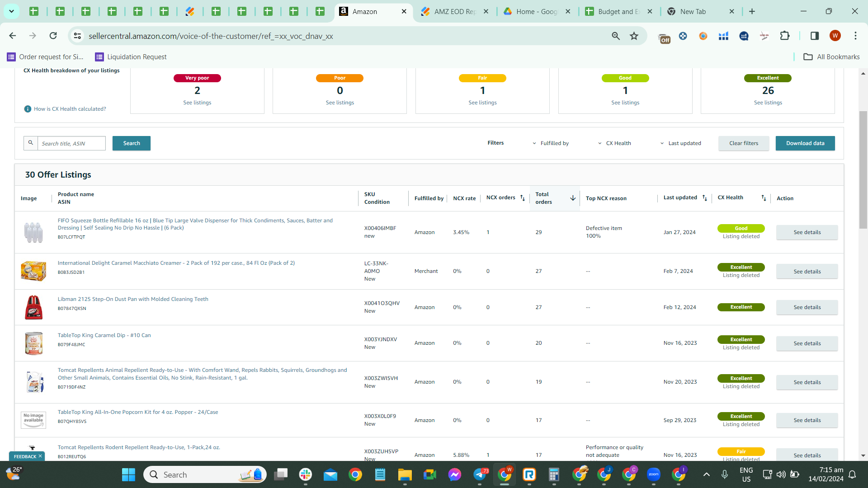Close the Amazon tab
The image size is (868, 488).
click(x=404, y=12)
